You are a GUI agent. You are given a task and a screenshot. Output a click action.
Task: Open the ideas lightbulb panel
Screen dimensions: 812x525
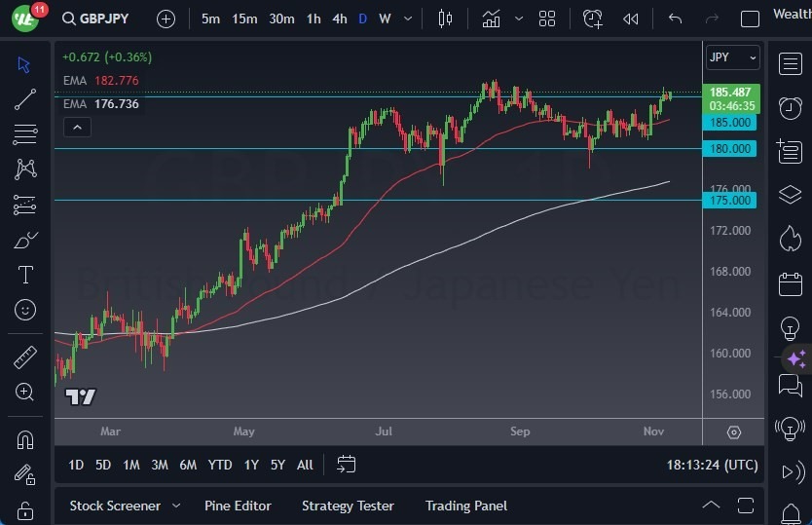click(x=790, y=328)
